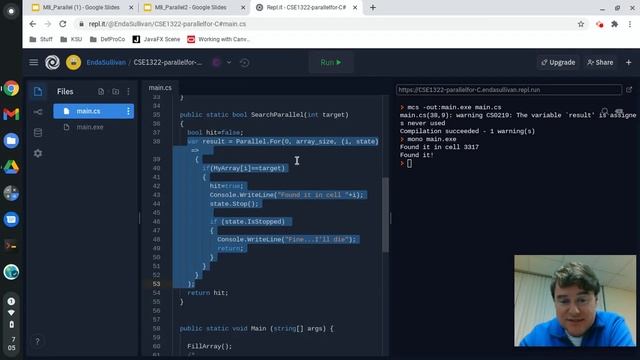Open the Files panel three-dot menu
The image size is (640, 360).
point(129,91)
